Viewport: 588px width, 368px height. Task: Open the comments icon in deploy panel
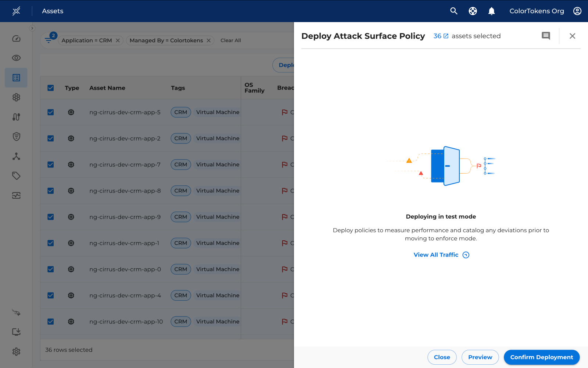(x=546, y=36)
